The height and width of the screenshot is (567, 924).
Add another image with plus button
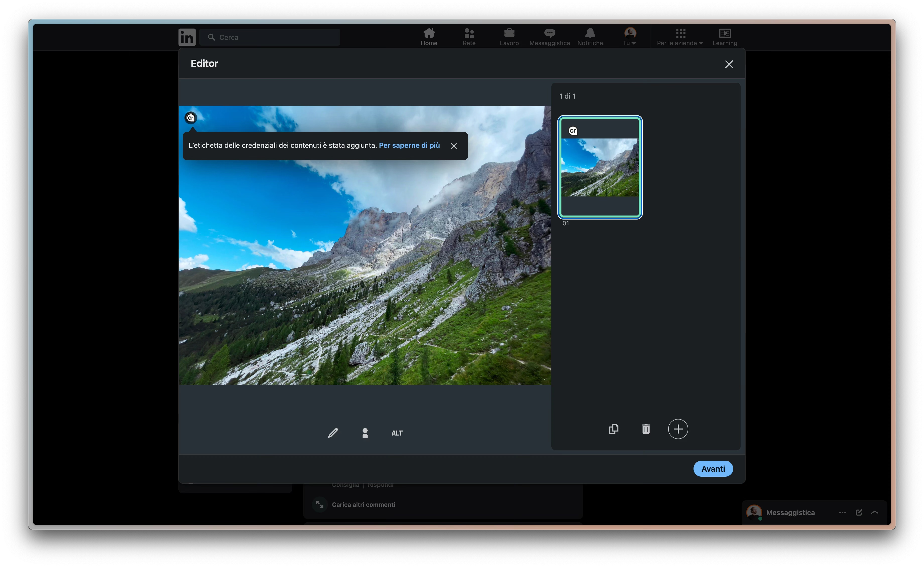(678, 429)
